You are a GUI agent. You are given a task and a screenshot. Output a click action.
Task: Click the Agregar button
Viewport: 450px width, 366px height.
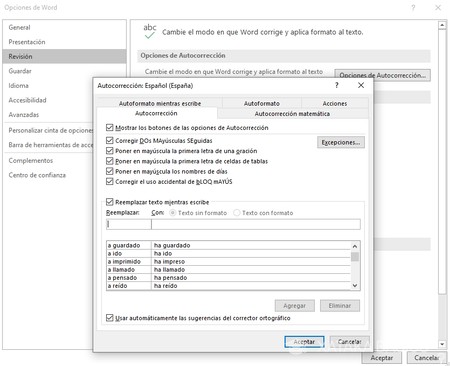click(x=295, y=306)
